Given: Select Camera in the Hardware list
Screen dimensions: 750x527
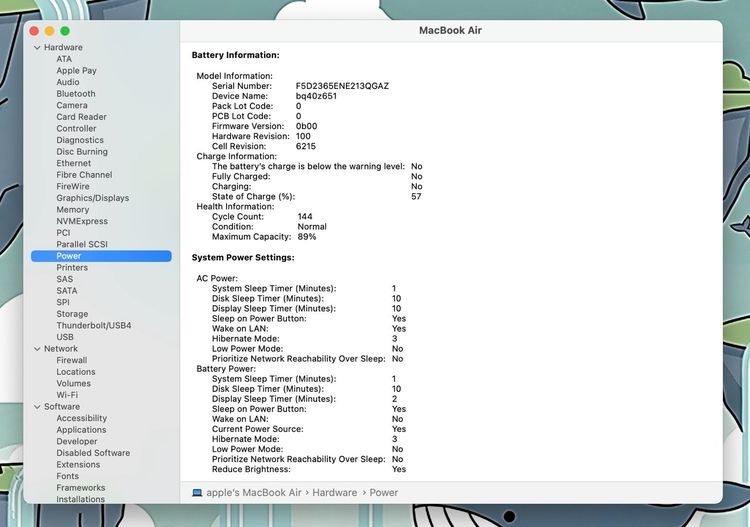Looking at the screenshot, I should [x=72, y=105].
